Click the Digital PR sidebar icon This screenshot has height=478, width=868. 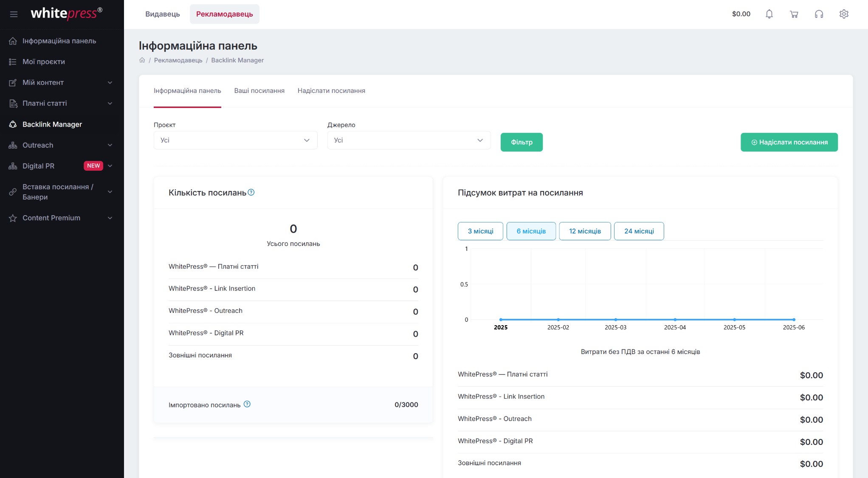coord(13,166)
